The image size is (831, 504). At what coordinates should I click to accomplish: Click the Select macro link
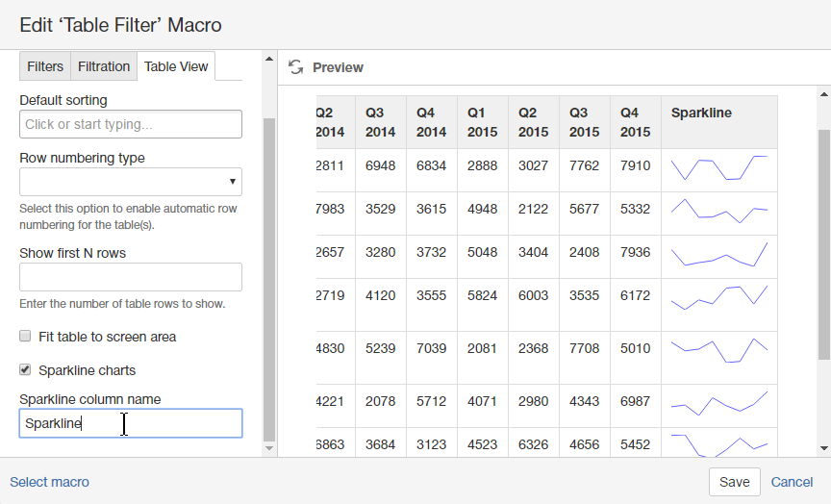coord(49,482)
